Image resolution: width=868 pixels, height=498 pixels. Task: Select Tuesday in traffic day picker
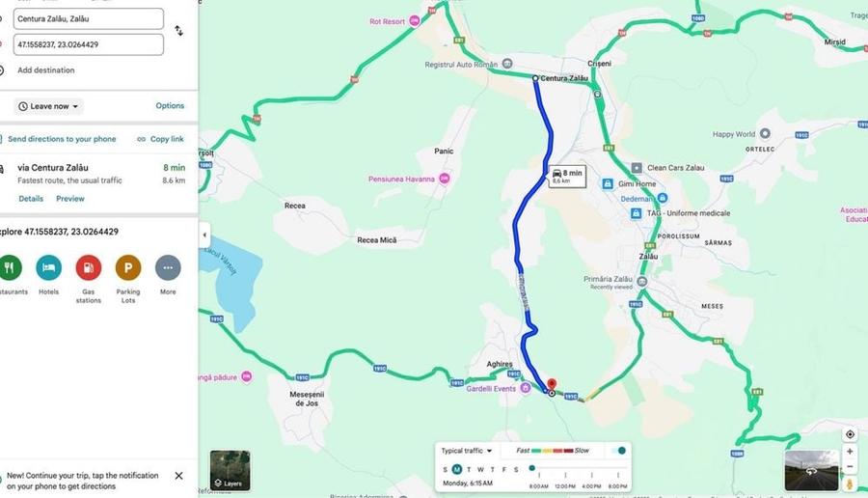point(469,469)
